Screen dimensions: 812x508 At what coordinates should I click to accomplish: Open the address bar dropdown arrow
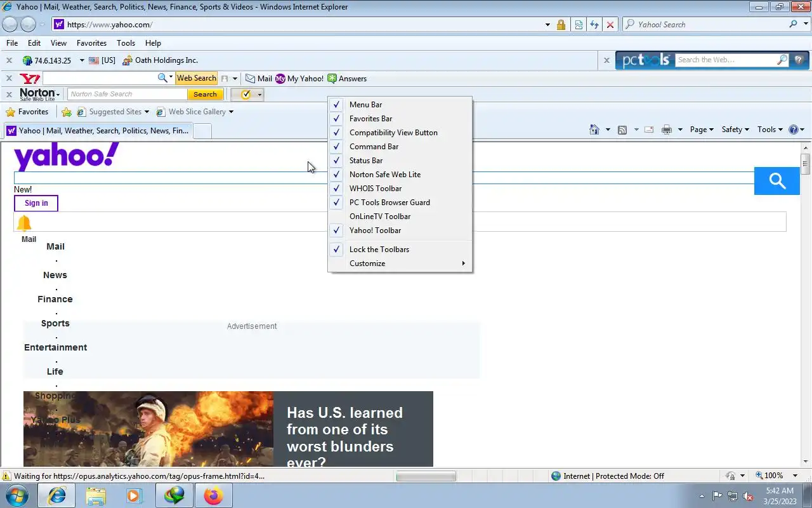coord(547,25)
